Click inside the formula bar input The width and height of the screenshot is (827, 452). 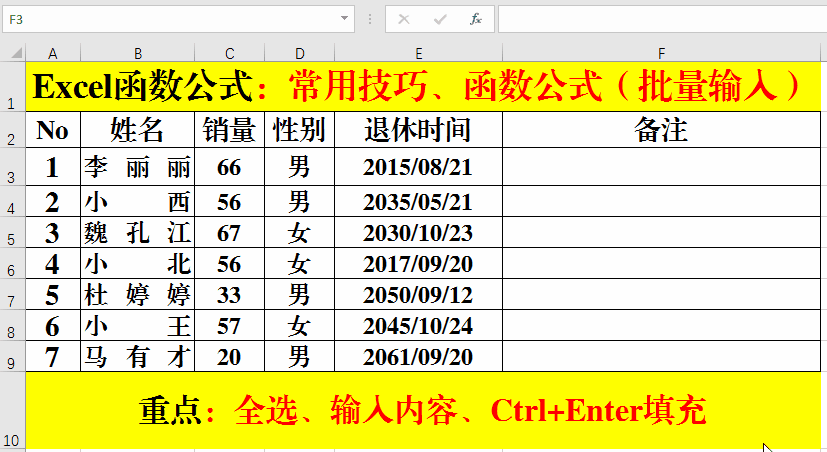tap(662, 20)
